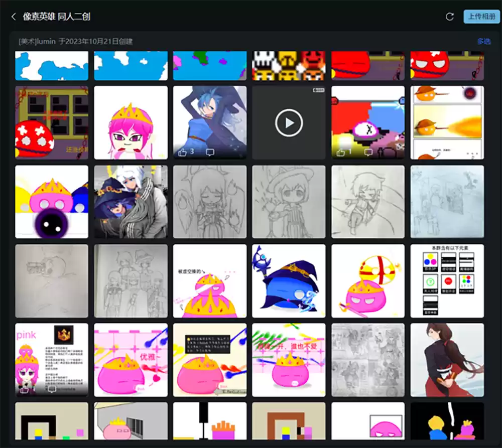Open pencil sketch of witch-hat character
502x448 pixels.
[x=289, y=202]
